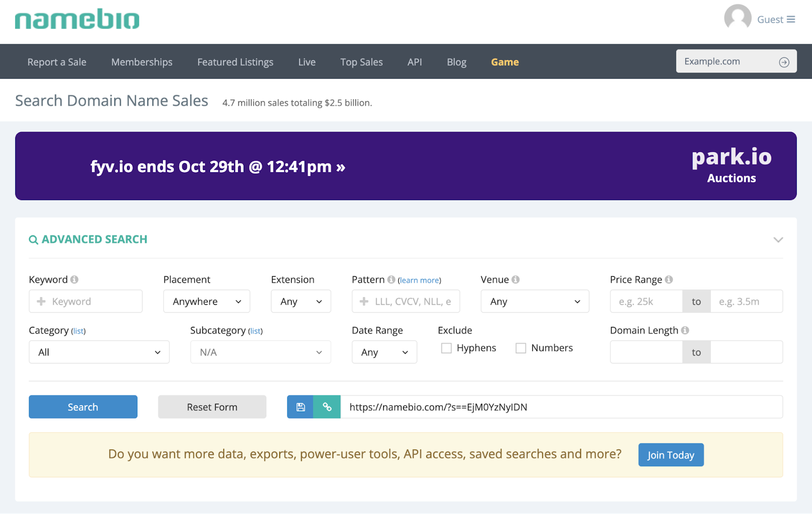Open the Placement dropdown set to Anywhere
812x514 pixels.
point(206,301)
